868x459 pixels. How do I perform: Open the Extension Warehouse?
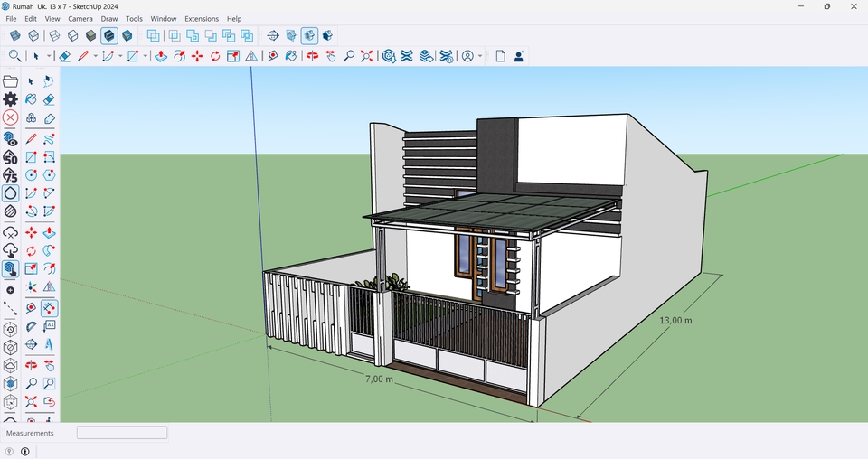point(407,56)
